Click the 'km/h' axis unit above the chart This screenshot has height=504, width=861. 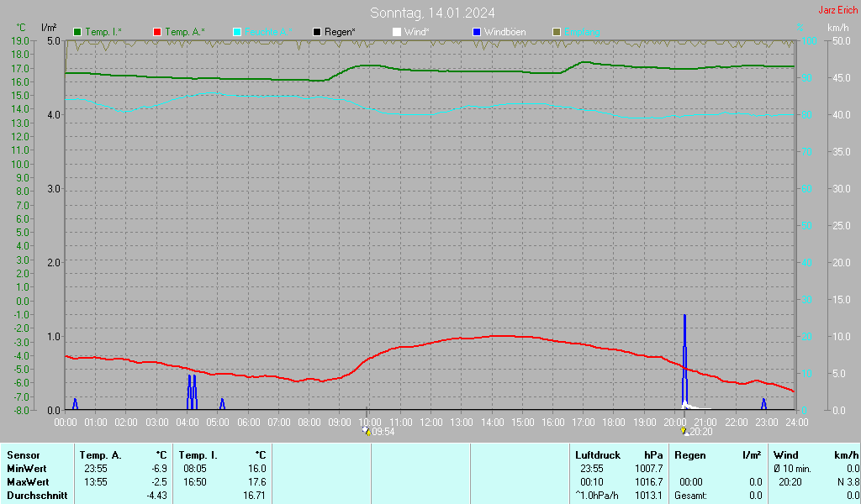point(838,28)
